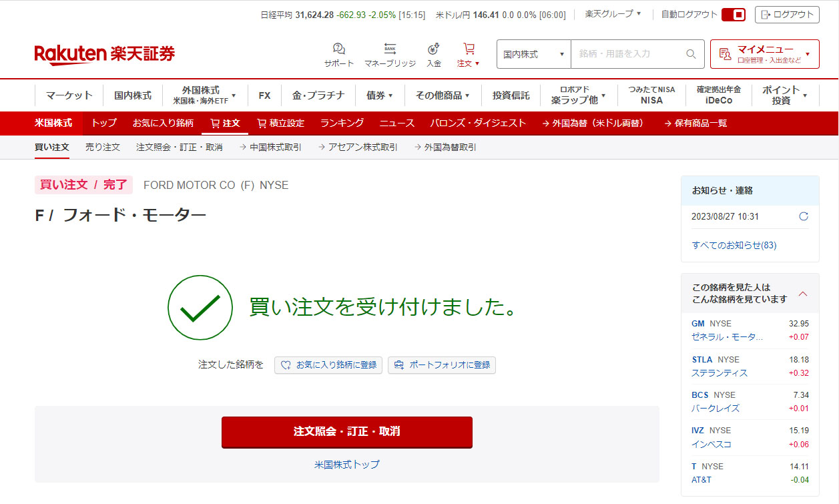839x504 pixels.
Task: Click the My Menu (マイメニュー) account icon
Action: click(x=726, y=54)
